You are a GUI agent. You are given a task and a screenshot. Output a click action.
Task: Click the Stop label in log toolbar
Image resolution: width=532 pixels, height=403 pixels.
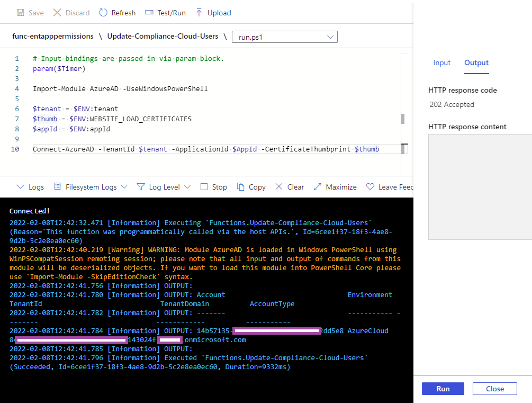pyautogui.click(x=220, y=187)
